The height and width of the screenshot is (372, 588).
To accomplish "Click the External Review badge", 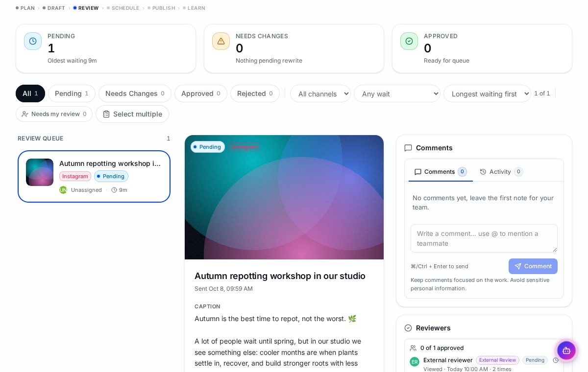I will coord(497,360).
